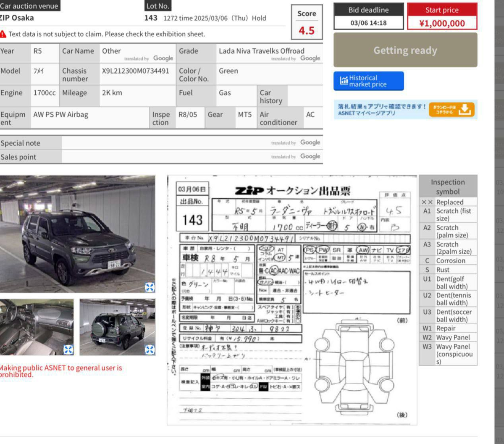Click the ZIP auction exhibition sheet image
The height and width of the screenshot is (444, 504).
point(292,300)
